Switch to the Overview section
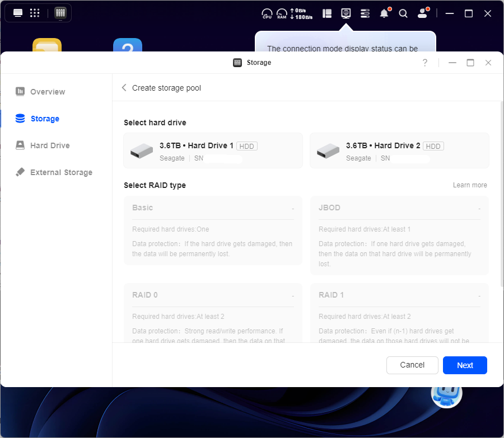 coord(48,92)
